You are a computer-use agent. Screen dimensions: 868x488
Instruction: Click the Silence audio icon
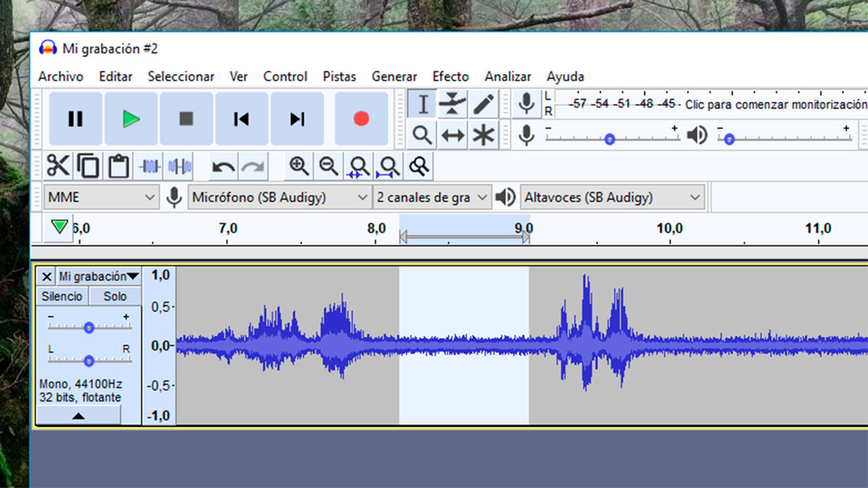(x=179, y=166)
